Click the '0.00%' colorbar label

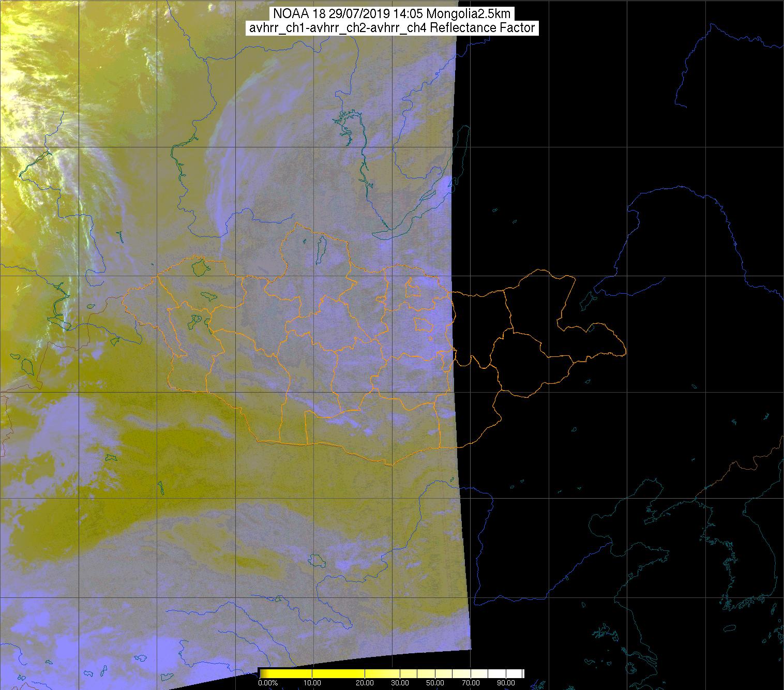coord(268,683)
